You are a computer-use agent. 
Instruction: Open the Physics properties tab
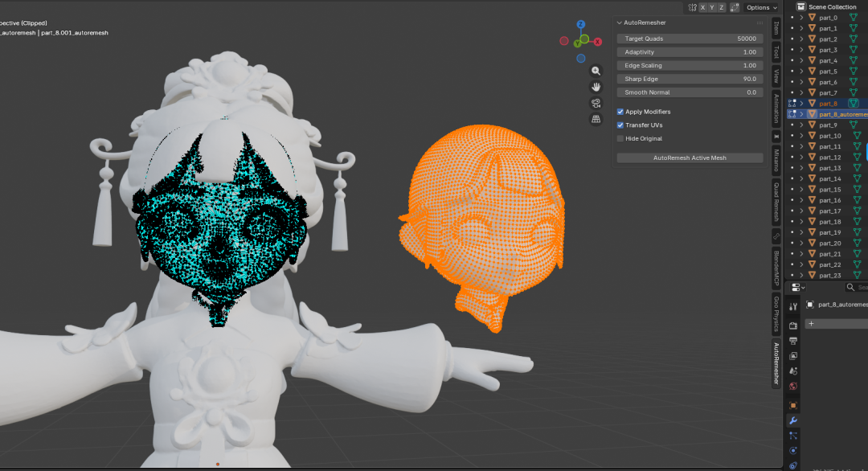792,451
